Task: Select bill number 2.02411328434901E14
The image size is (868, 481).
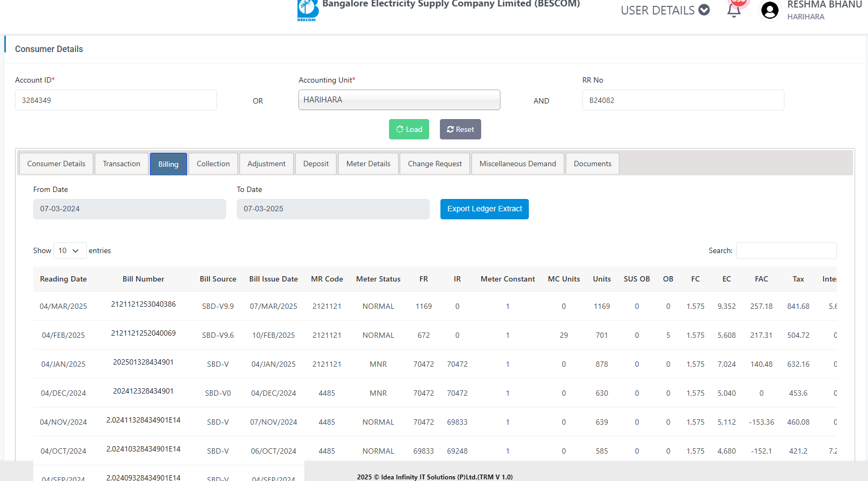Action: pos(143,420)
